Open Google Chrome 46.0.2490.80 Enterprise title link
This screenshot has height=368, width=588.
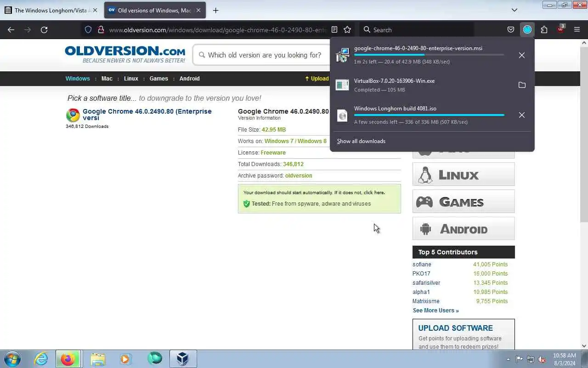coord(147,115)
